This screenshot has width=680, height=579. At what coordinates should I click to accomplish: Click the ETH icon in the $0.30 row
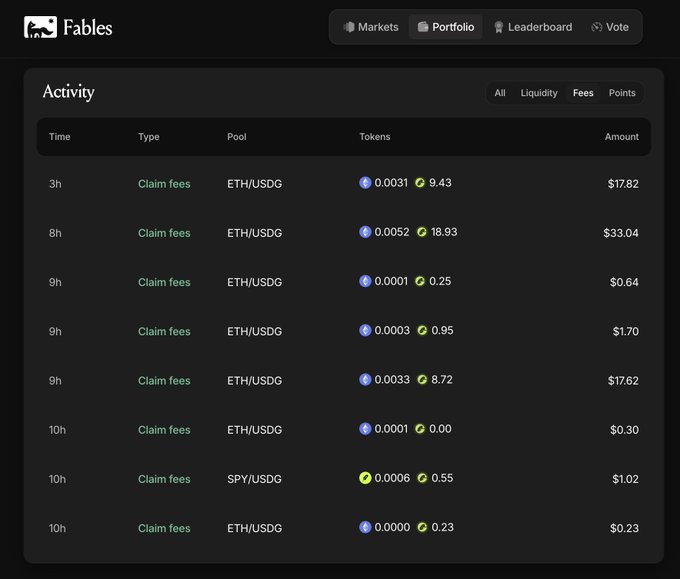click(x=365, y=429)
